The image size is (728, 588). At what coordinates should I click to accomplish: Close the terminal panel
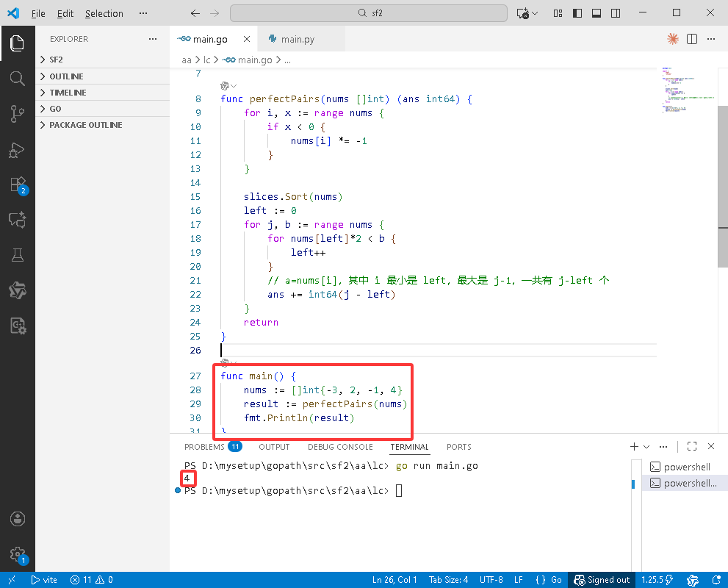[711, 446]
